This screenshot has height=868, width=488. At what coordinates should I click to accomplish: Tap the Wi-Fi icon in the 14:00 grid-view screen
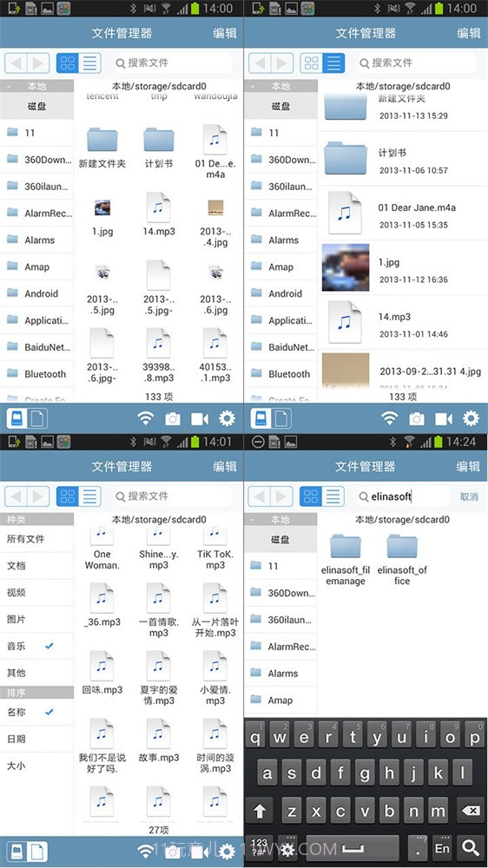pos(145,418)
